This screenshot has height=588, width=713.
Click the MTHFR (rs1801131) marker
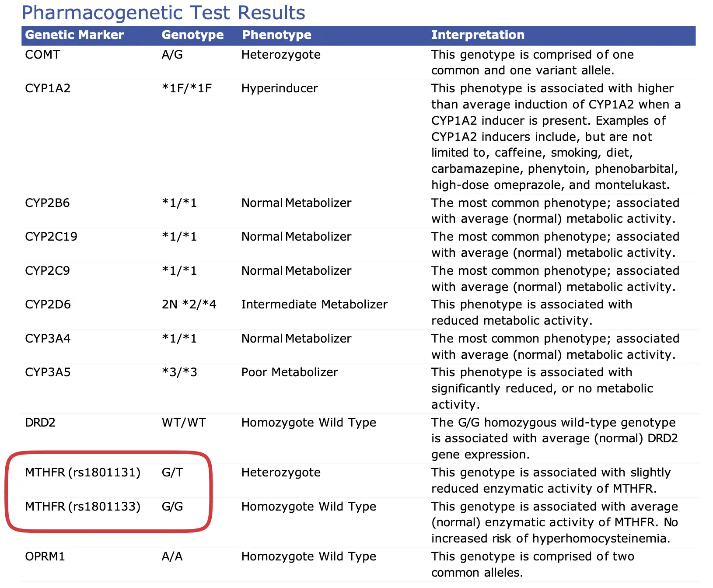[x=83, y=472]
